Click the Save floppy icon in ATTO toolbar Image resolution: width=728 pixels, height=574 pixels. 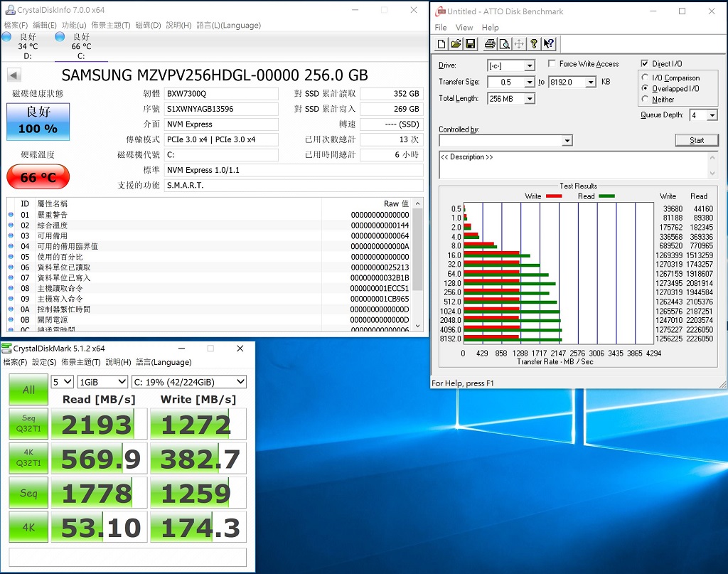pos(471,43)
